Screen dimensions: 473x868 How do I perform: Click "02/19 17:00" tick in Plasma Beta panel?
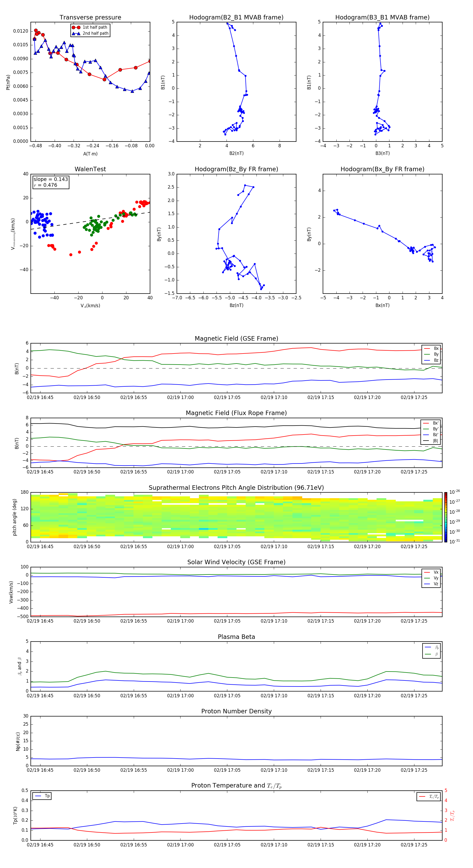pos(181,695)
